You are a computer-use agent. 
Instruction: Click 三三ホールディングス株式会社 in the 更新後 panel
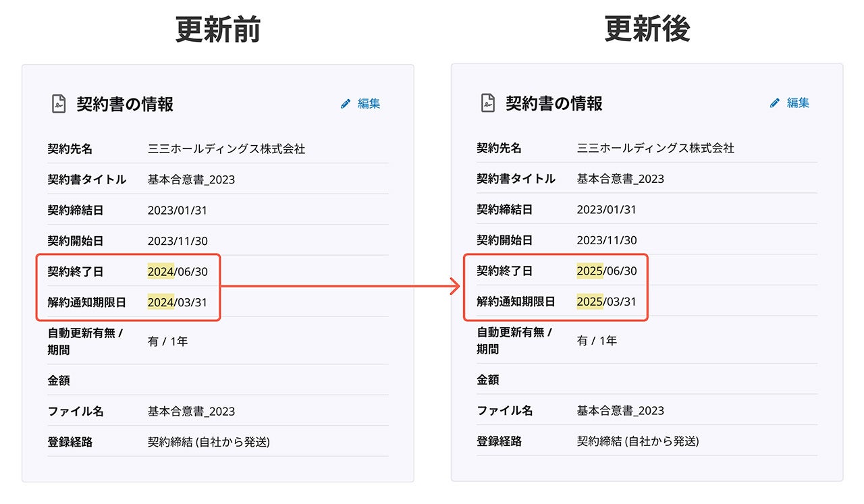pos(656,148)
